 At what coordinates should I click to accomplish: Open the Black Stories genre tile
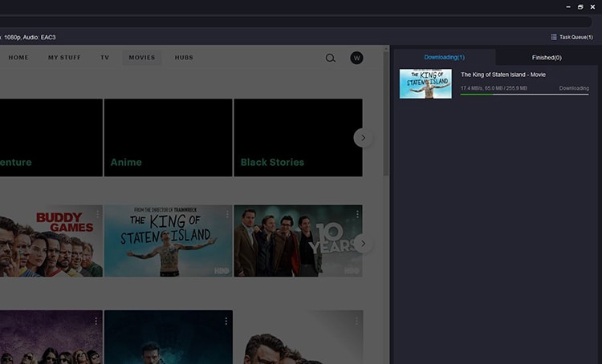(299, 138)
